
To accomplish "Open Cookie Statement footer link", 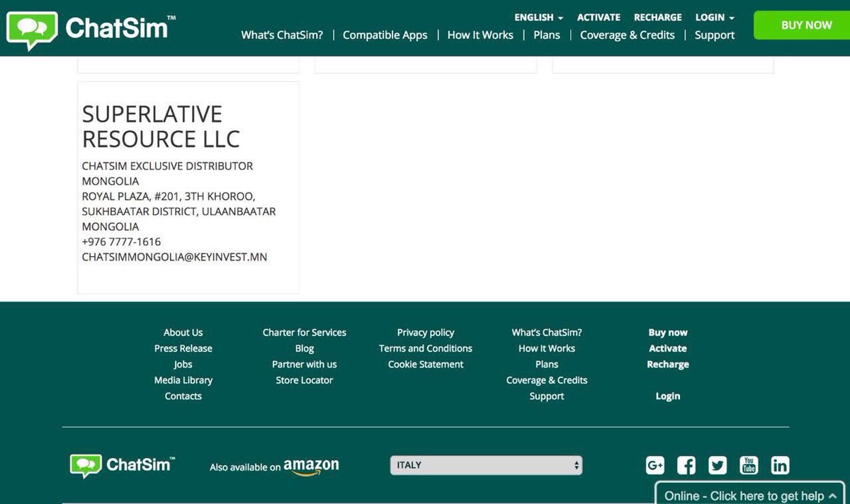I will (426, 364).
